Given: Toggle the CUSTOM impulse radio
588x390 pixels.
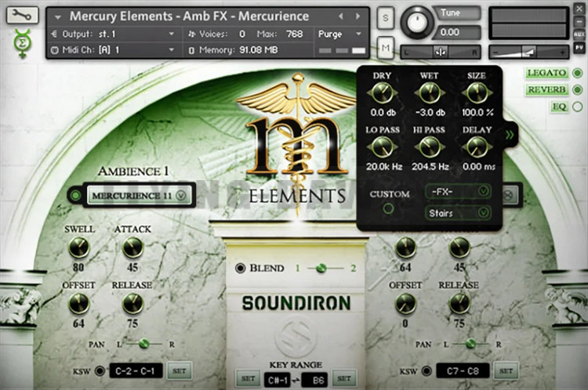Looking at the screenshot, I should tap(389, 208).
